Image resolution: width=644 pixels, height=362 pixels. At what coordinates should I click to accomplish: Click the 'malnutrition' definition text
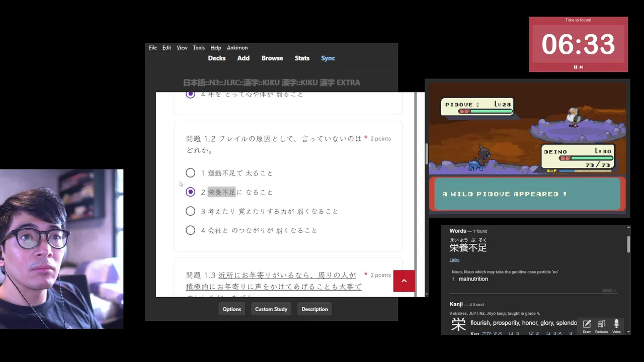click(473, 279)
